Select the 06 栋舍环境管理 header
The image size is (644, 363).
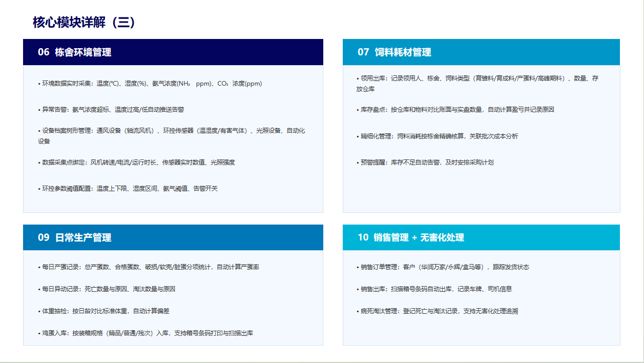173,52
